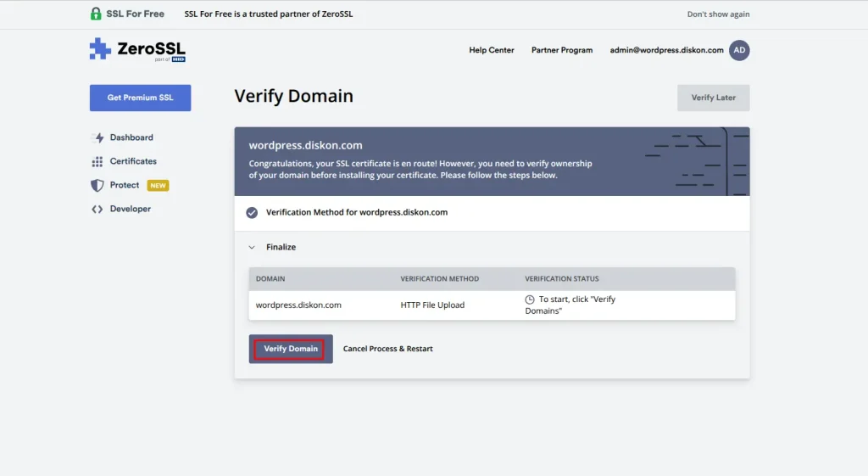The image size is (868, 476).
Task: Click the ZeroSSL logo
Action: (x=137, y=50)
